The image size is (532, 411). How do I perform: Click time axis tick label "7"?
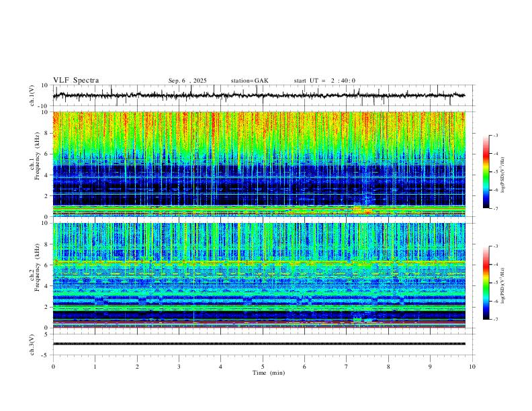347,367
